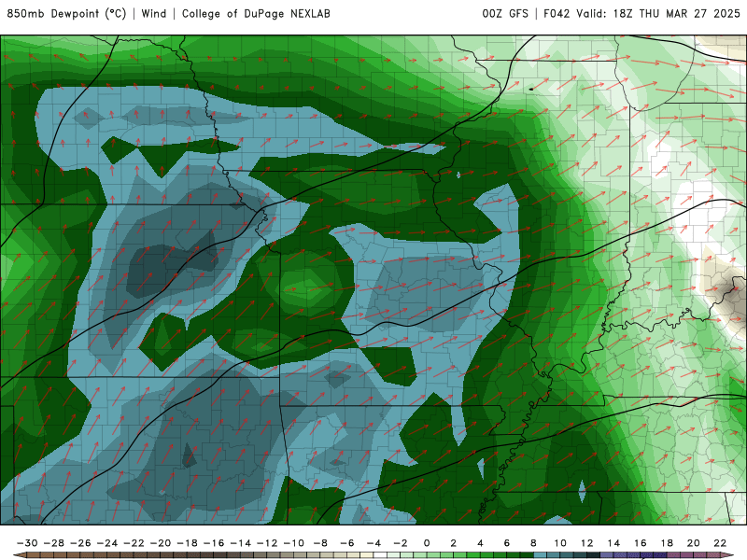Click 'College of DuPage NEXLAB' text
This screenshot has width=747, height=560.
(x=256, y=14)
